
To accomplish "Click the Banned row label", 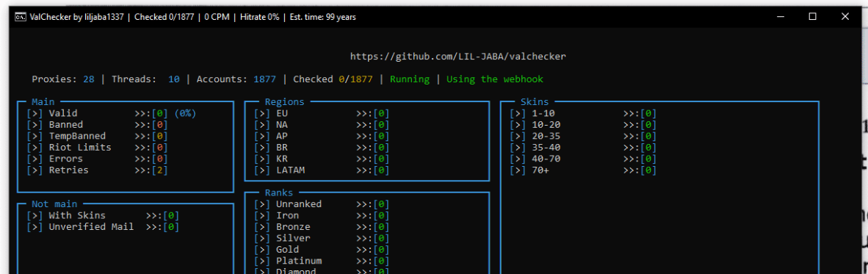I will click(66, 125).
